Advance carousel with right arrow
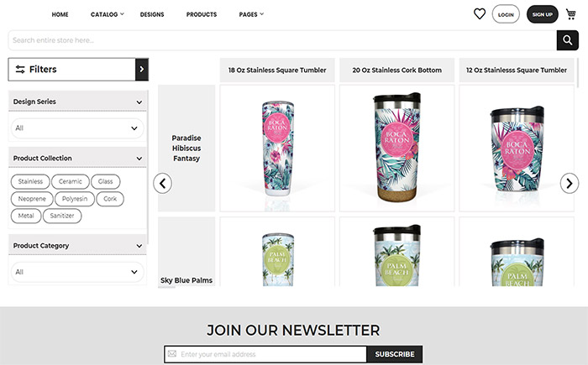The height and width of the screenshot is (365, 588). 570,183
